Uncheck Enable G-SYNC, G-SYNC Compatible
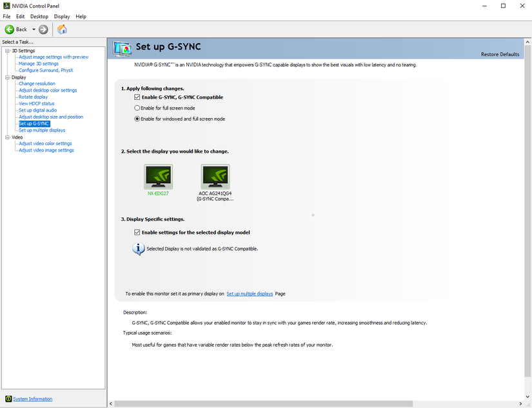Image resolution: width=532 pixels, height=408 pixels. pos(137,97)
